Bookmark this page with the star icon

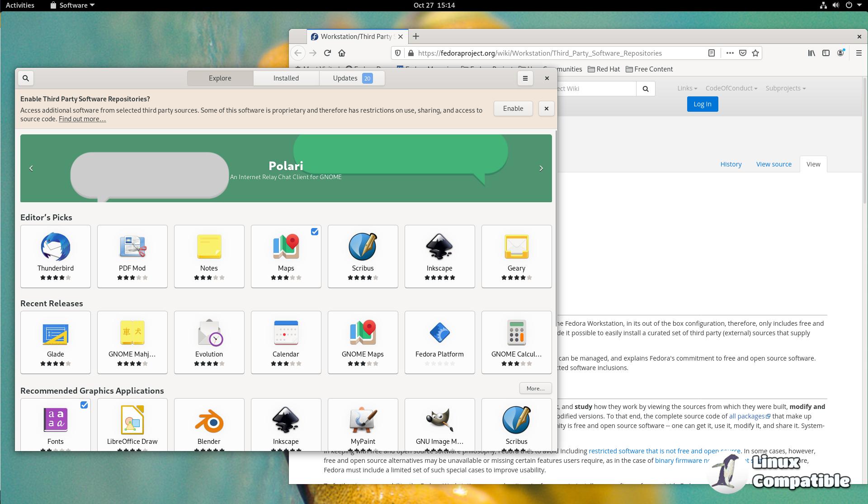tap(755, 53)
